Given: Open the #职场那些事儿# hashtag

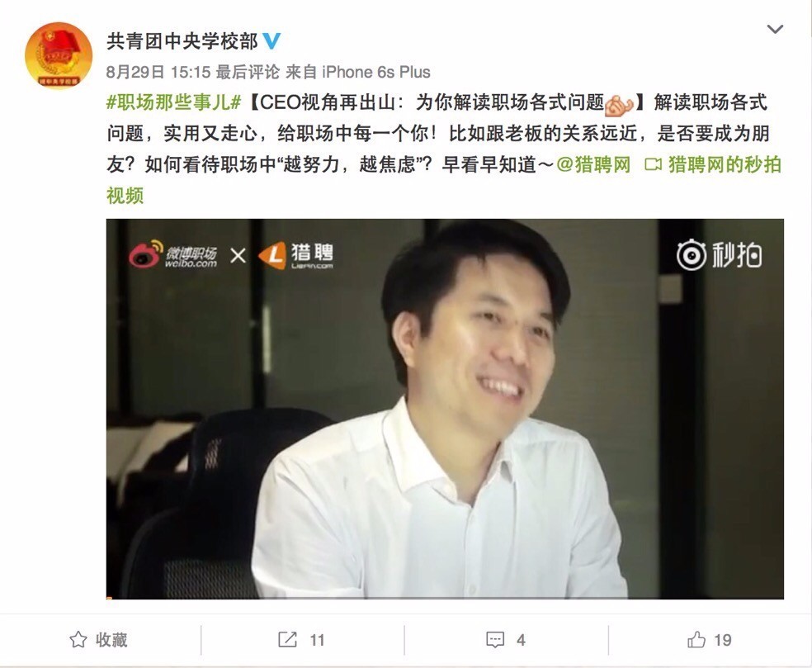Looking at the screenshot, I should [174, 102].
